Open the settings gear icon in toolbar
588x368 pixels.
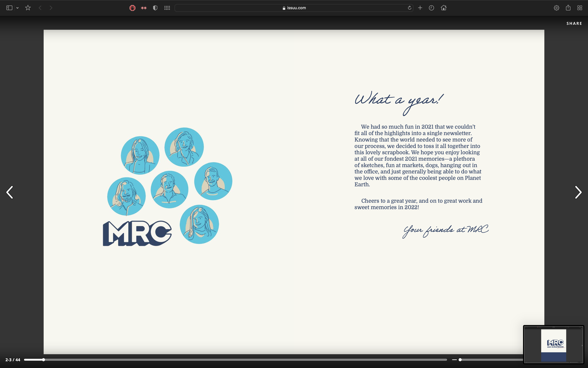click(x=556, y=8)
